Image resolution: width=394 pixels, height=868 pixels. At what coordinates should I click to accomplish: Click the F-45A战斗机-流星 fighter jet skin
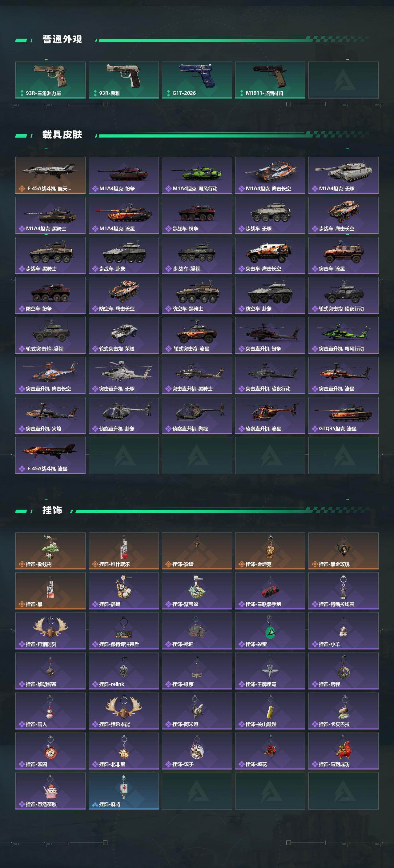(50, 456)
